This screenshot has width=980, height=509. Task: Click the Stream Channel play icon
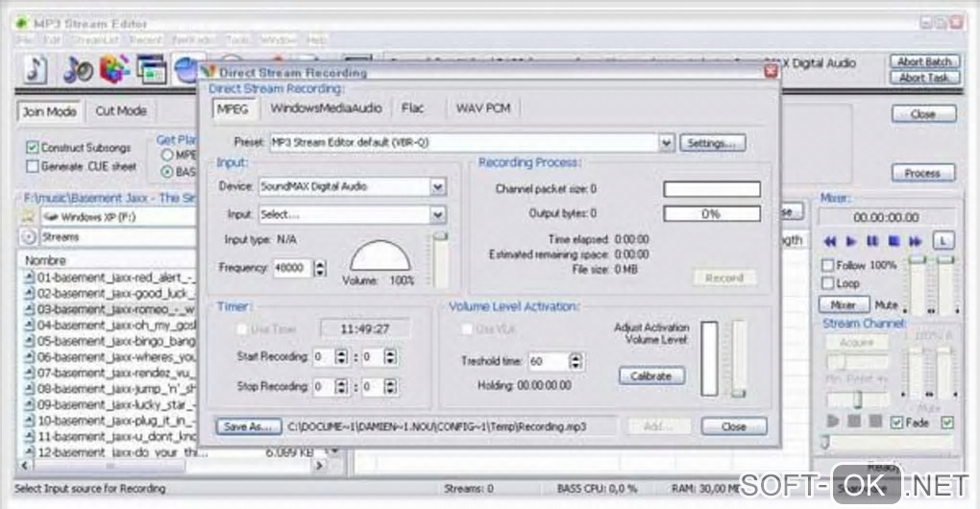pos(832,422)
